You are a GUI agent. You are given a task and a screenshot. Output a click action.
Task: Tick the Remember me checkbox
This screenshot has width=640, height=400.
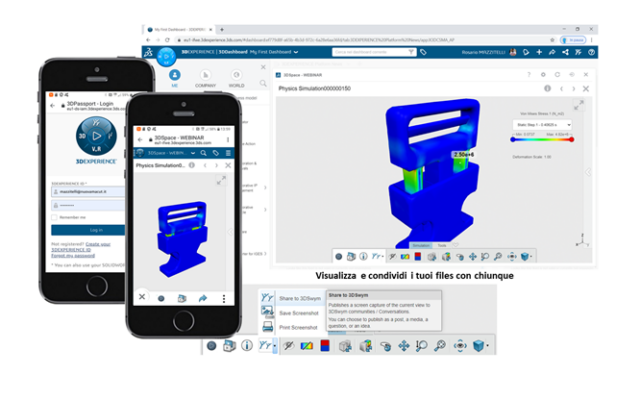(54, 218)
